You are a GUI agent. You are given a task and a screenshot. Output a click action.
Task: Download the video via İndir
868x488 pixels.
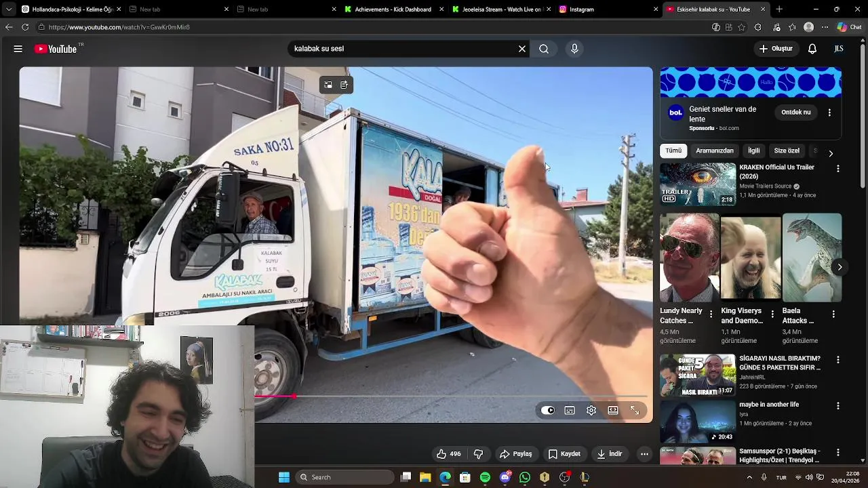point(609,454)
